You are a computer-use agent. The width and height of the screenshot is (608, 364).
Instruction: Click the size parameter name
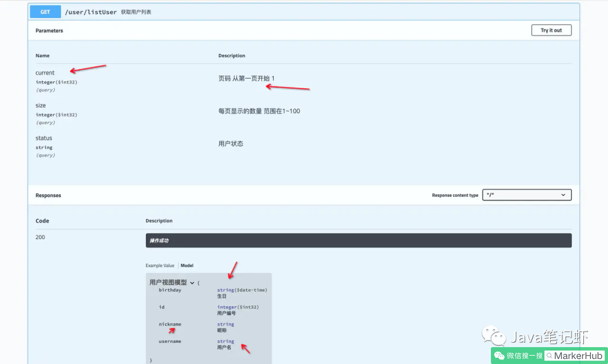click(x=41, y=105)
